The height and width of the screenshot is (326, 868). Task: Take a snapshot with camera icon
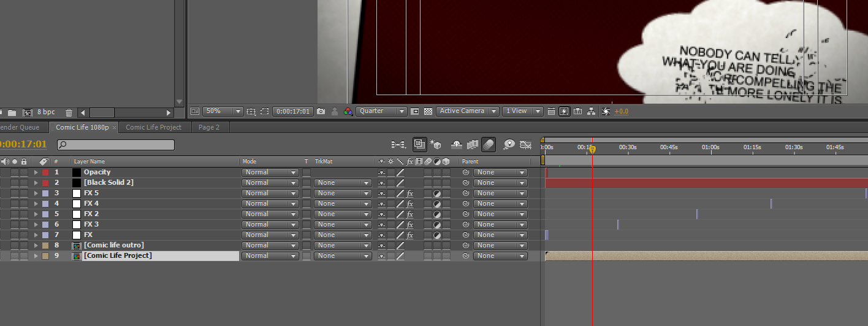pyautogui.click(x=321, y=111)
